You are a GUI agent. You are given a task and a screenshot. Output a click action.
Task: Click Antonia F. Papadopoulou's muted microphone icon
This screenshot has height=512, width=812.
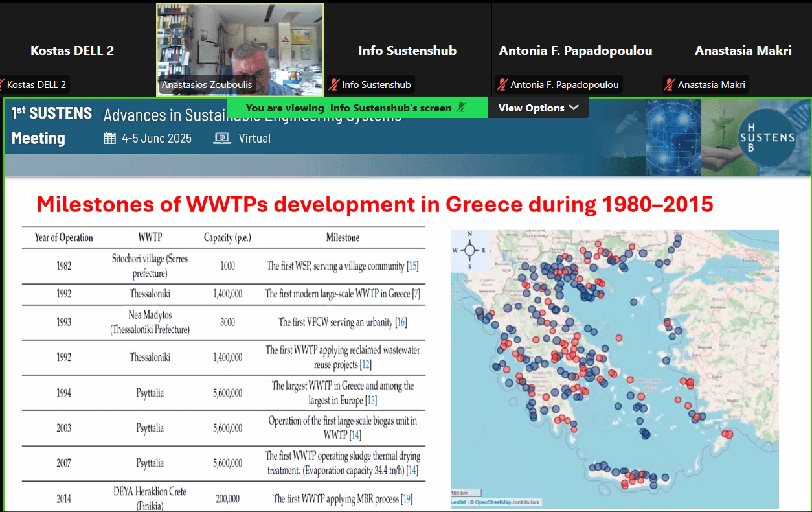pos(502,85)
